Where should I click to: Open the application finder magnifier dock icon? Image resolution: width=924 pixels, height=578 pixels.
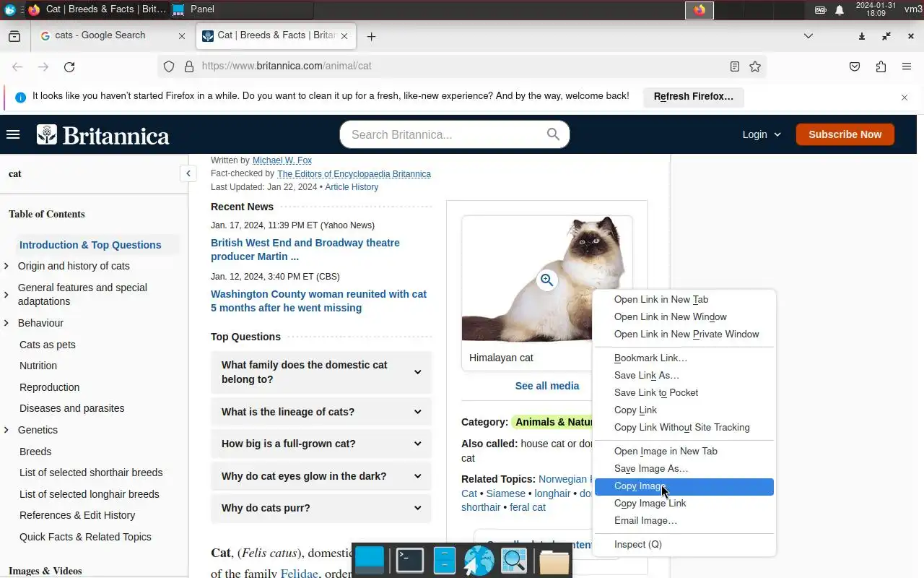514,561
